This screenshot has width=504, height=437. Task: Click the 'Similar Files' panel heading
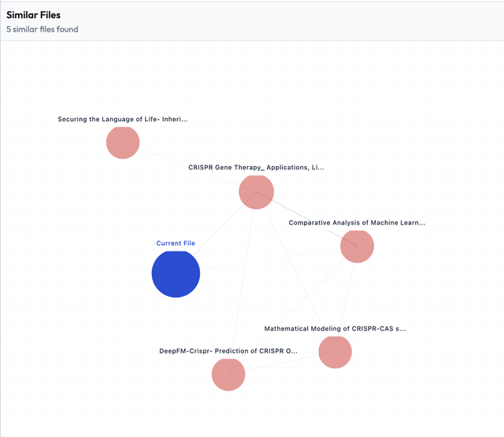click(x=33, y=15)
